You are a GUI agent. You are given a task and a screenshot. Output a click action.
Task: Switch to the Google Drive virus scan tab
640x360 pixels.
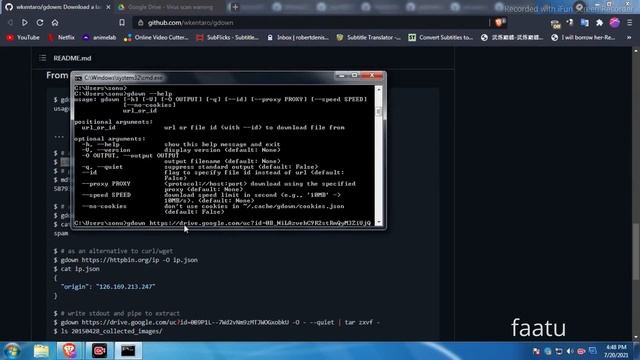click(169, 7)
